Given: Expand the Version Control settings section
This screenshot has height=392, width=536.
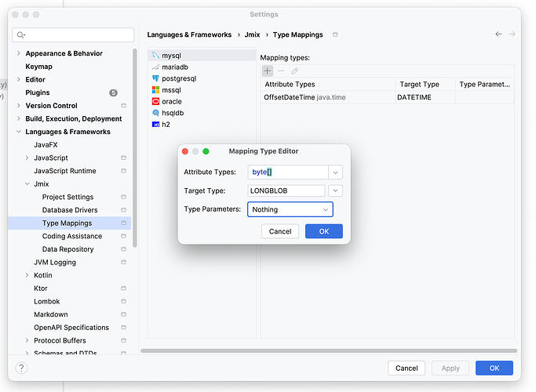Looking at the screenshot, I should pos(19,106).
